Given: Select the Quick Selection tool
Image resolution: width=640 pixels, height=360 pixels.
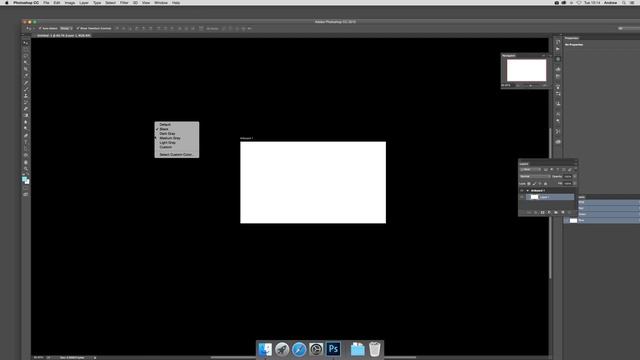Looking at the screenshot, I should click(x=26, y=62).
